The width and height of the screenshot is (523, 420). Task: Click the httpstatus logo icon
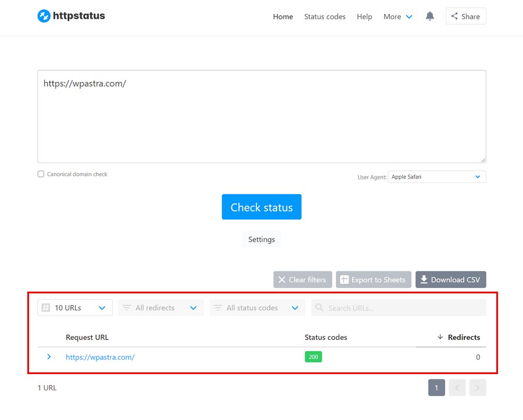point(44,16)
